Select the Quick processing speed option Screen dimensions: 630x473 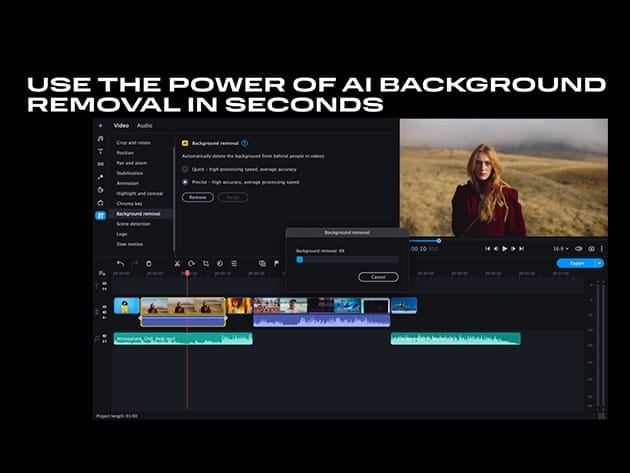coord(185,169)
